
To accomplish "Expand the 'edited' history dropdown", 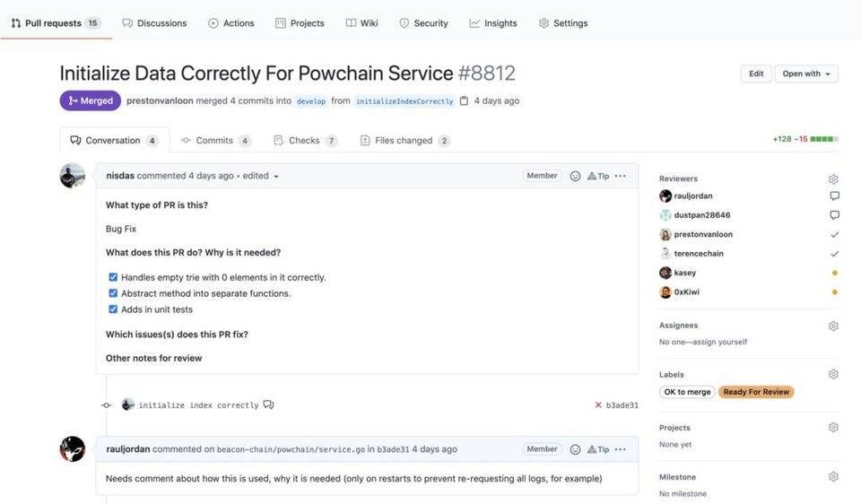I will (x=261, y=176).
